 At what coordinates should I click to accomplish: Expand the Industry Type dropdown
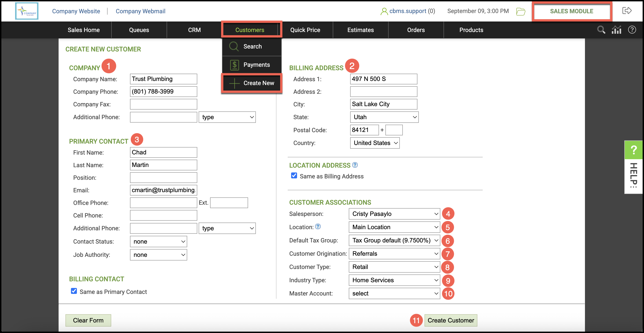tap(394, 280)
